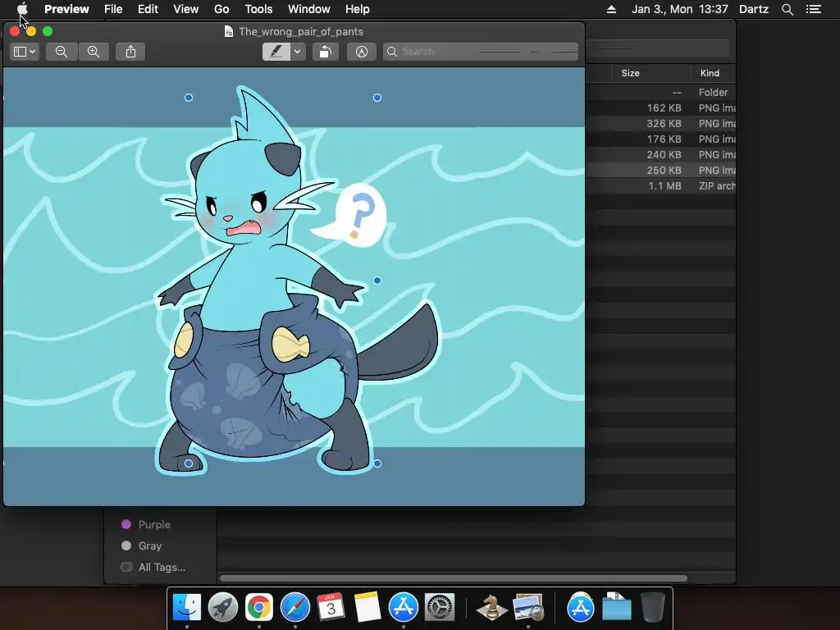Open the Dartz user menu

coord(754,9)
